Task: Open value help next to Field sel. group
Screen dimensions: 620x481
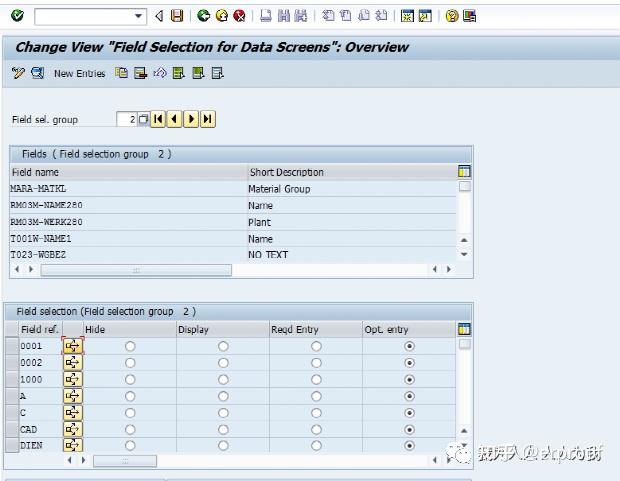Action: 144,119
